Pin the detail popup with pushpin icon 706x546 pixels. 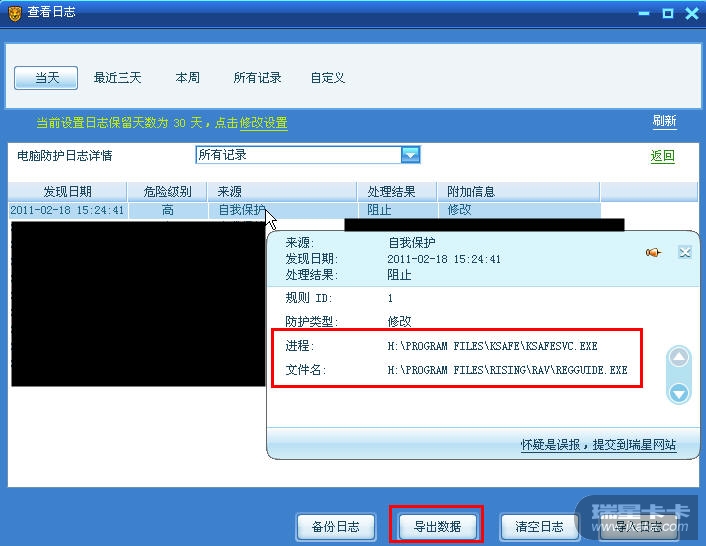coord(653,253)
